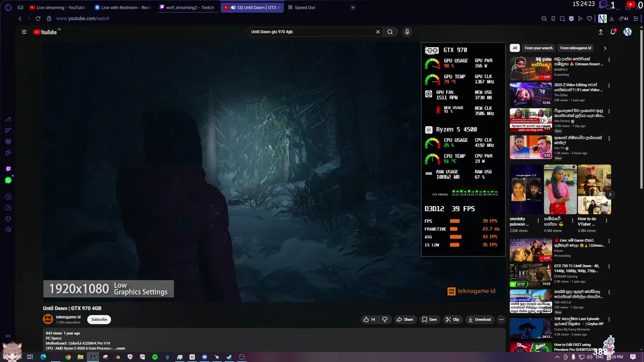Open the GTX 750 Ti Until Dawn thumbnail
Viewport: 644px width, 362px height.
coord(531,275)
